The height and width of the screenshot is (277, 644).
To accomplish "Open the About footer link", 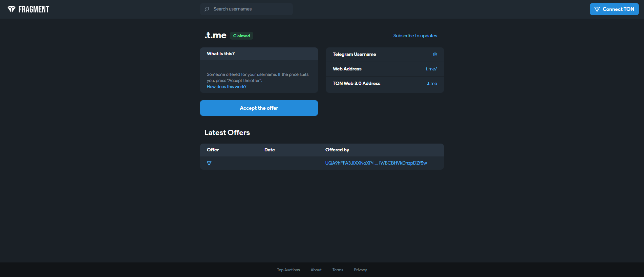I will 316,270.
